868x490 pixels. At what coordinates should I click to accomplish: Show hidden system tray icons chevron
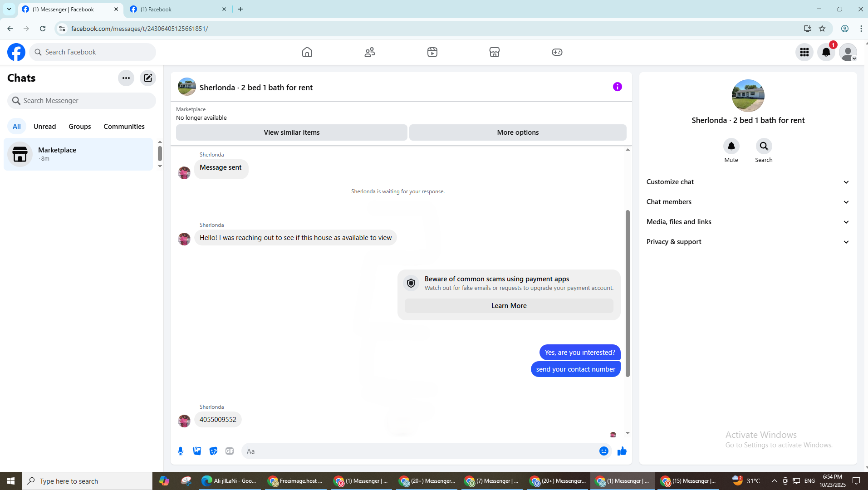[775, 481]
